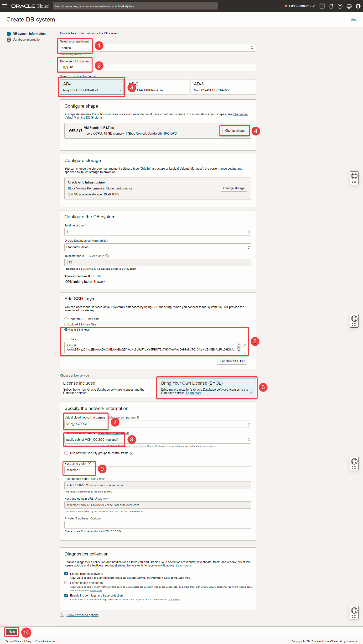Viewport: 363px width, 644px height.
Task: Select Paste SSH keys option
Action: [x=66, y=330]
